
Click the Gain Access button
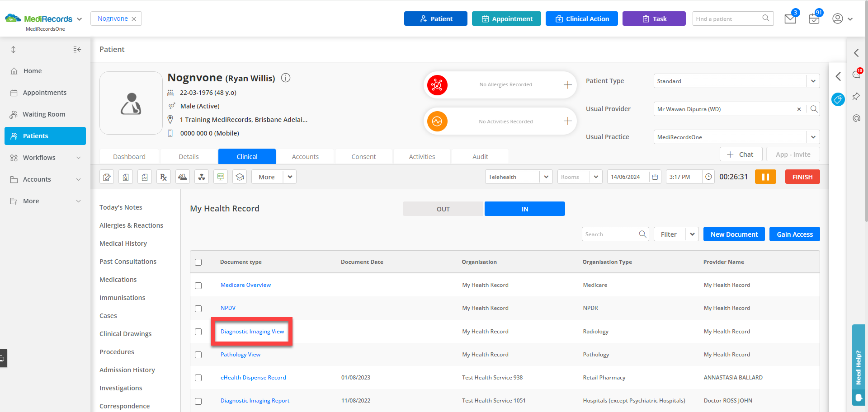pyautogui.click(x=795, y=234)
